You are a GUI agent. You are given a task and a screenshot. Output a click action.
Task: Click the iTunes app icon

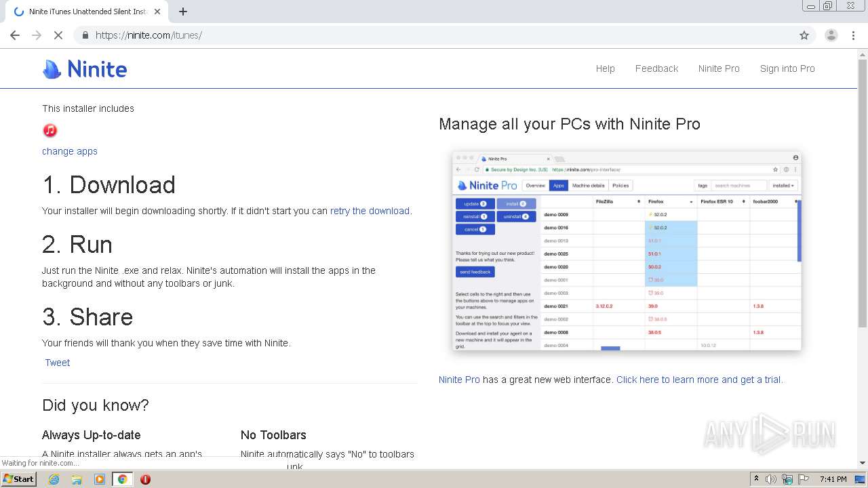coord(50,130)
